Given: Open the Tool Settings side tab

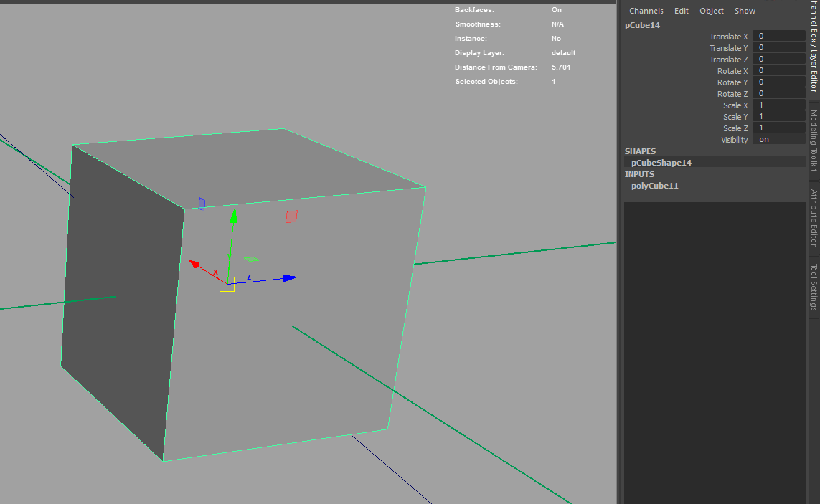Looking at the screenshot, I should click(814, 287).
